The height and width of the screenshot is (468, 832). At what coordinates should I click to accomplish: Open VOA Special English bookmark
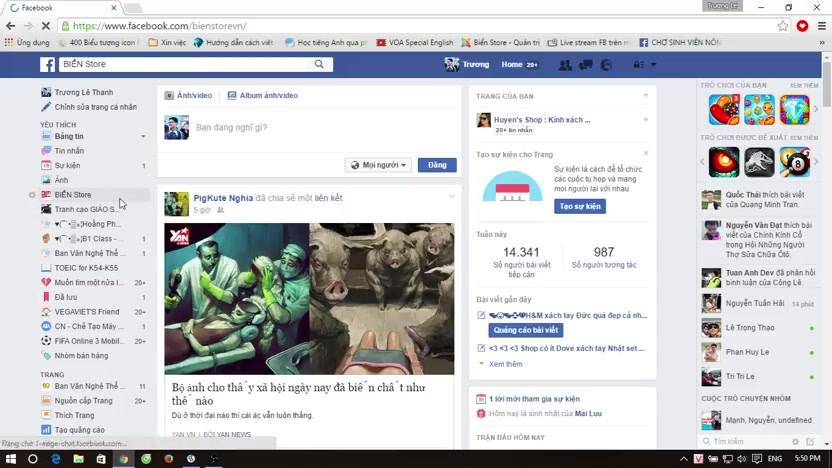[414, 42]
